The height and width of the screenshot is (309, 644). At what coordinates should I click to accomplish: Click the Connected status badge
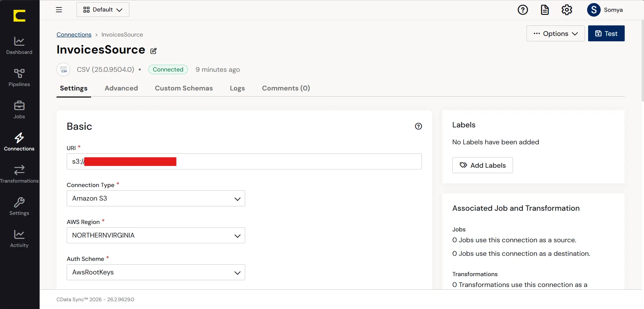(168, 69)
